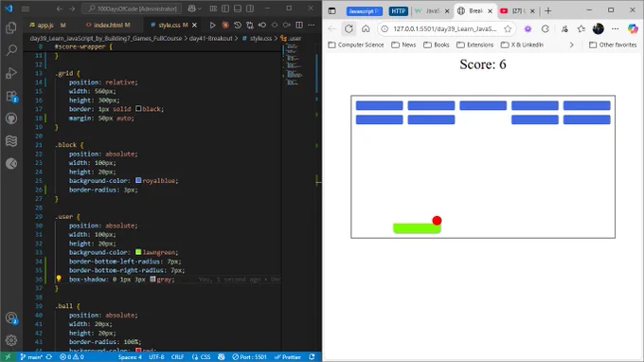Open the Javascript tab group

(x=364, y=11)
